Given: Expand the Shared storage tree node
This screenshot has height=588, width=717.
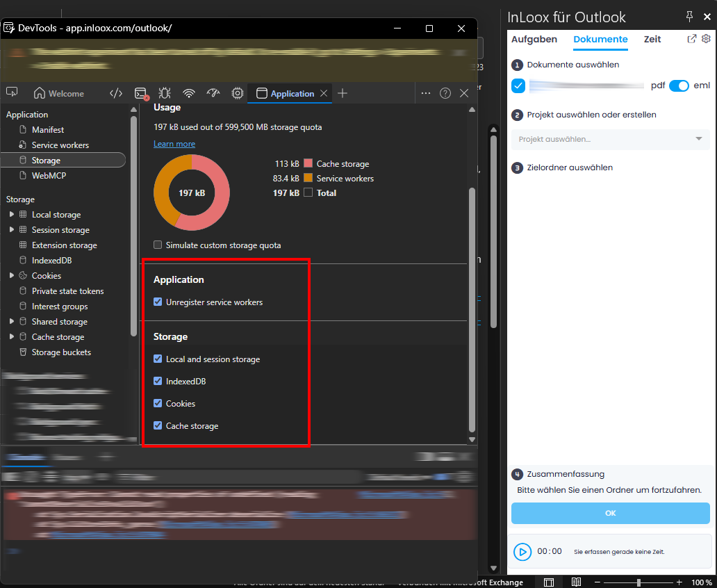Looking at the screenshot, I should click(11, 321).
